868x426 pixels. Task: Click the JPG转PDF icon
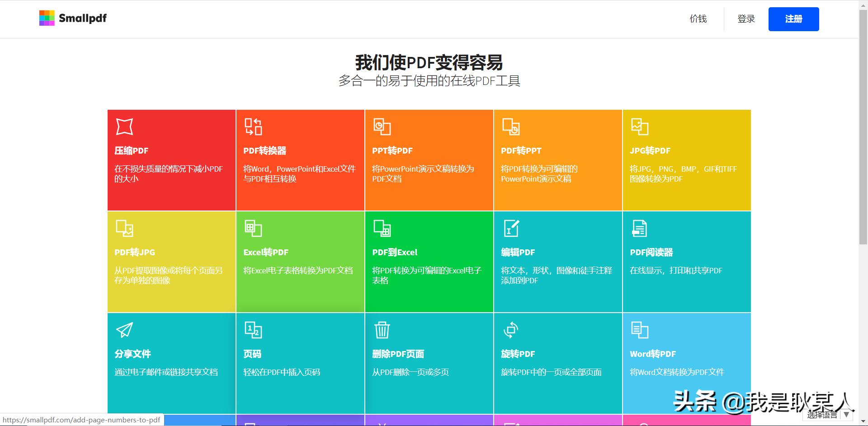click(640, 126)
